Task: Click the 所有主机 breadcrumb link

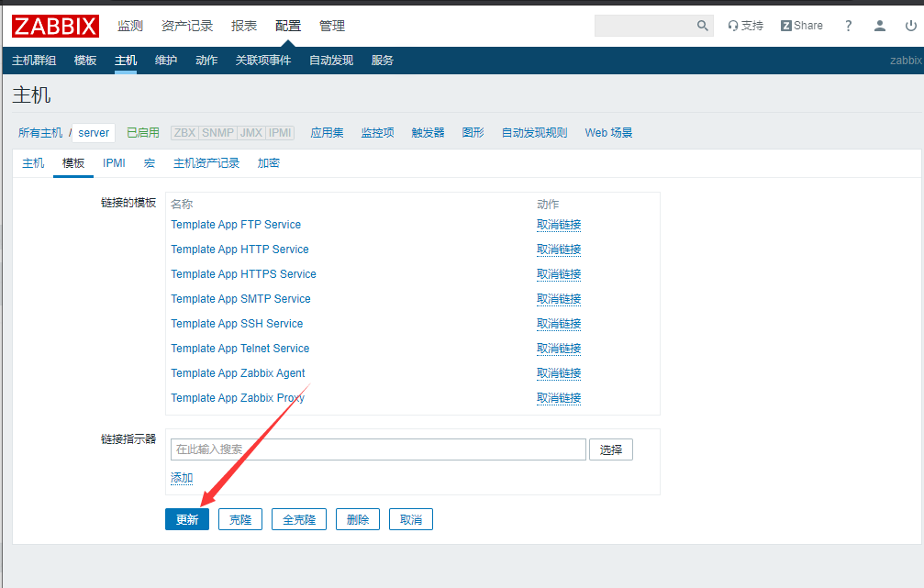Action: (40, 133)
